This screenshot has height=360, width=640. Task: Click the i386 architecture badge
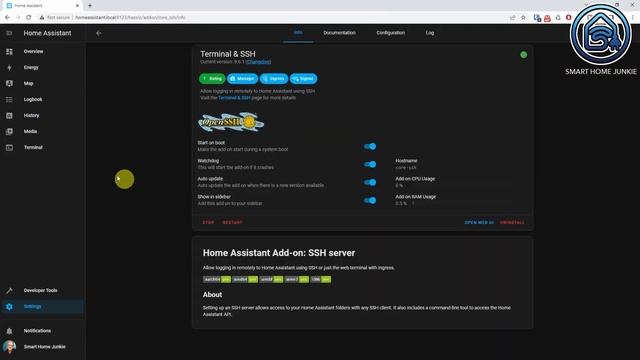[320, 280]
